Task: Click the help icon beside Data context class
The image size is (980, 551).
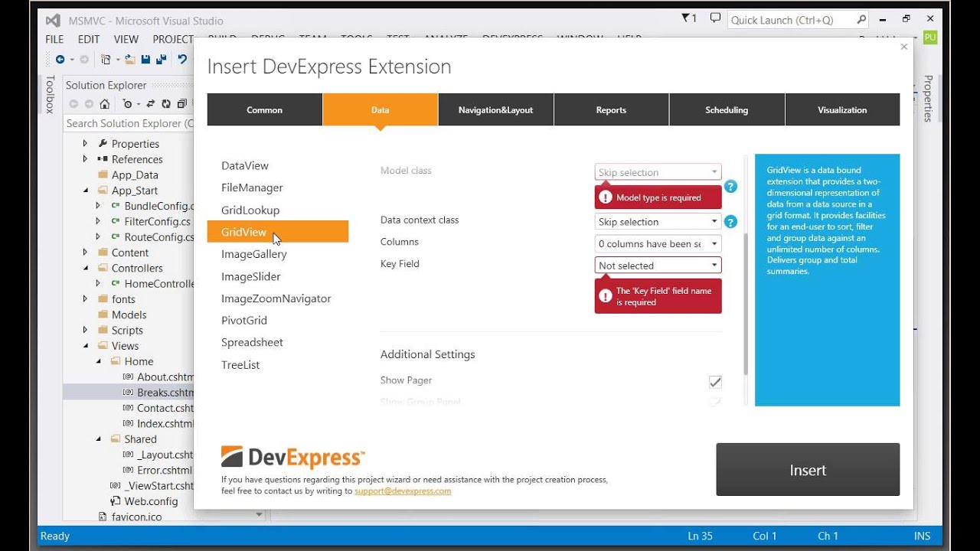Action: (730, 222)
